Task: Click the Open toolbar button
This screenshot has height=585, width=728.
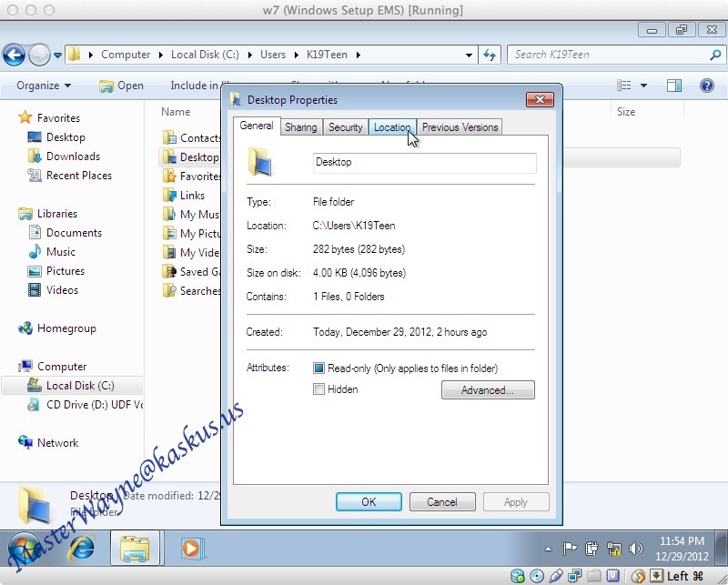Action: [121, 86]
